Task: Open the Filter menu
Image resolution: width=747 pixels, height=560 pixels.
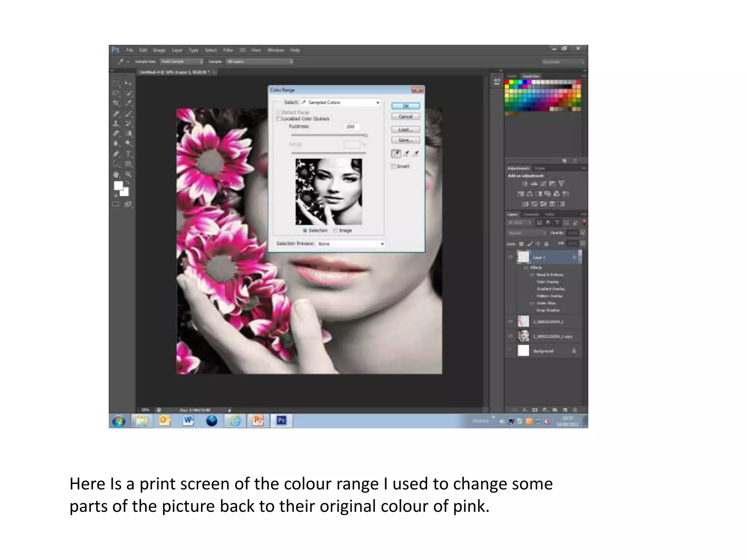Action: (x=228, y=50)
